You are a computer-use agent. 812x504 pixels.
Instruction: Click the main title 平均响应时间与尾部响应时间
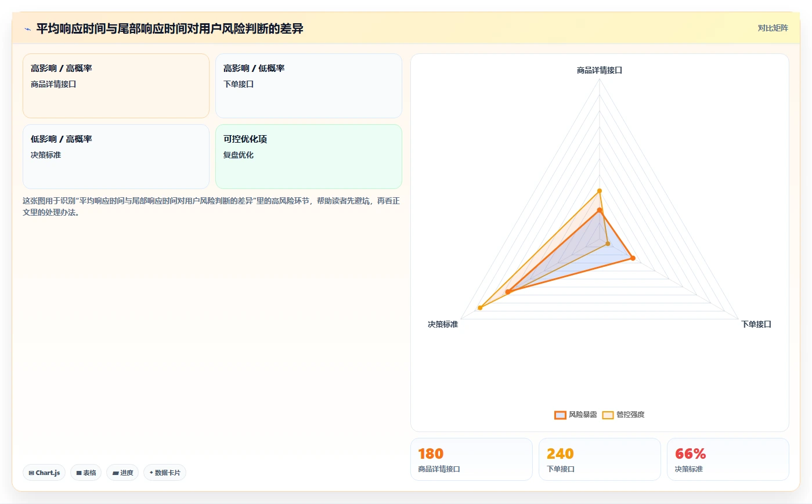pos(169,28)
